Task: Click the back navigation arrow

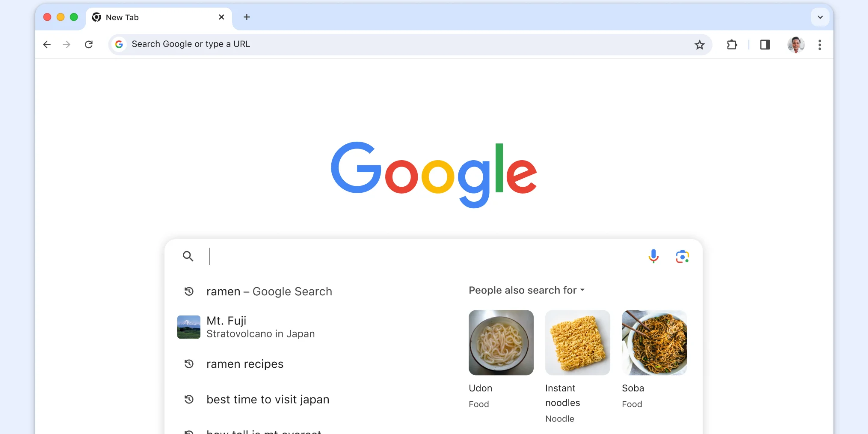Action: point(47,44)
